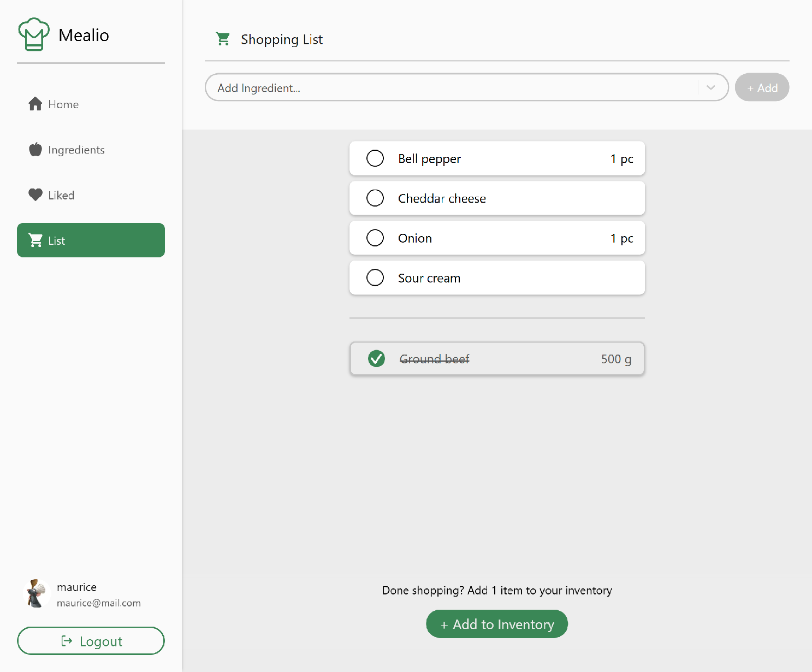Open the Ingredients page
This screenshot has height=672, width=812.
(76, 150)
